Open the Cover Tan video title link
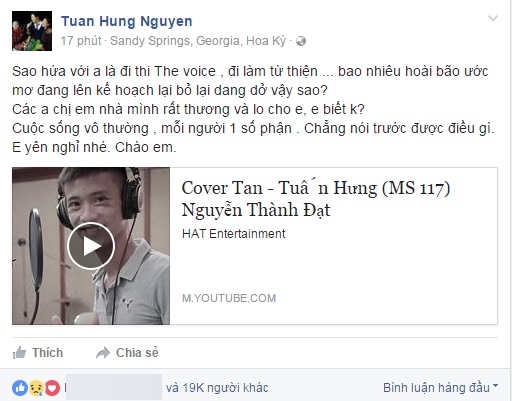Image resolution: width=512 pixels, height=401 pixels. (316, 199)
